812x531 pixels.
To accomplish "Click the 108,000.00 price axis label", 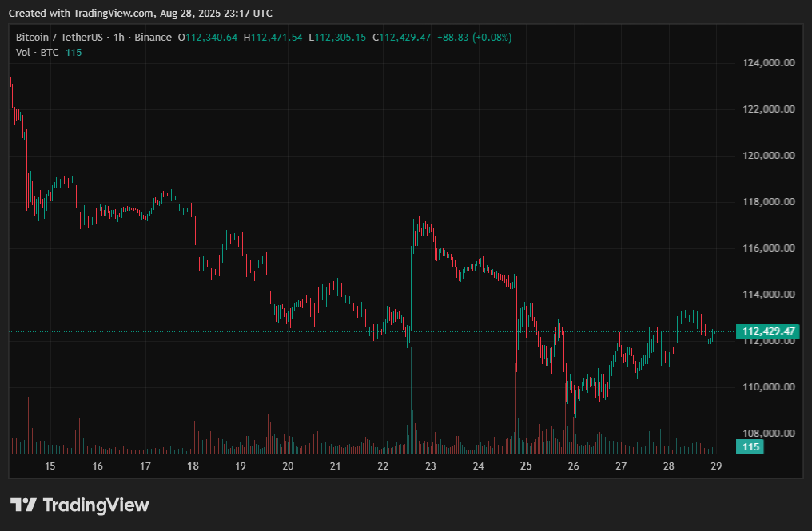I will (769, 433).
